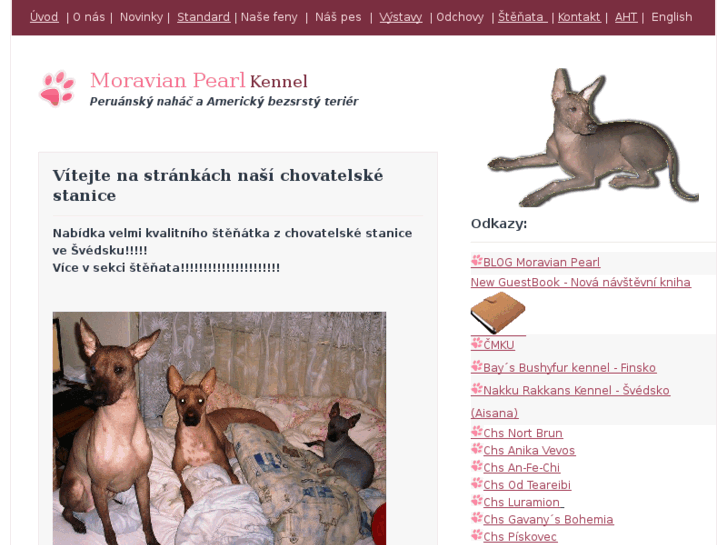Open the brown guestbook icon
Viewport: 727px width, 545px height.
498,312
